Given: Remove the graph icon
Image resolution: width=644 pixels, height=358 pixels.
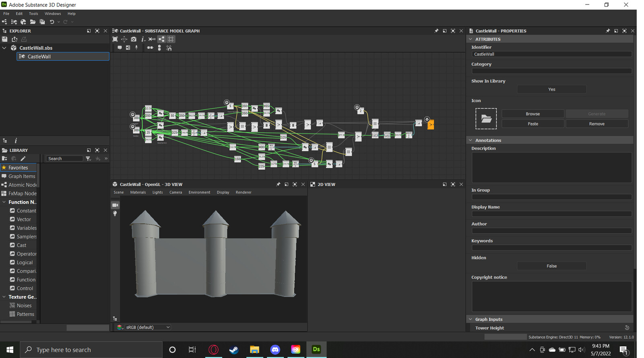Looking at the screenshot, I should [597, 124].
